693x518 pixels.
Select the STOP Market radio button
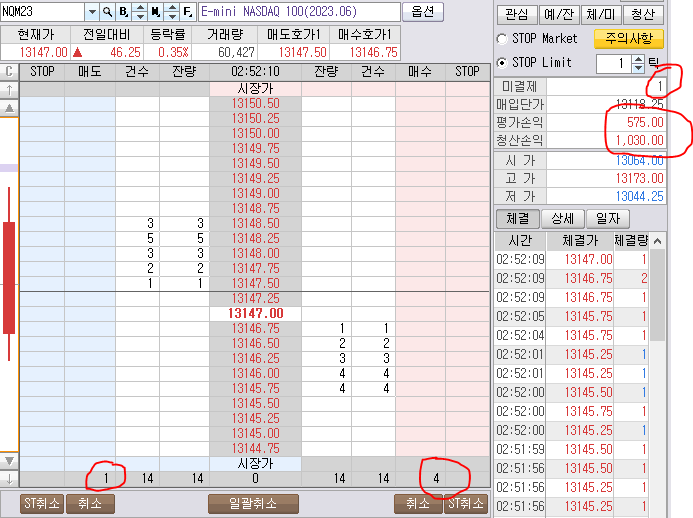tap(502, 39)
